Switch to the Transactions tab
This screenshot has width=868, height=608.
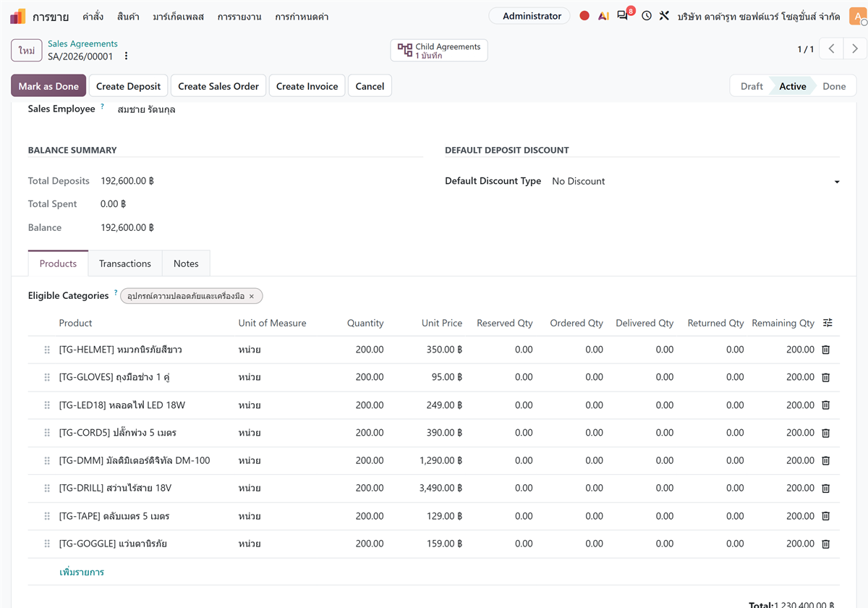[x=125, y=263]
